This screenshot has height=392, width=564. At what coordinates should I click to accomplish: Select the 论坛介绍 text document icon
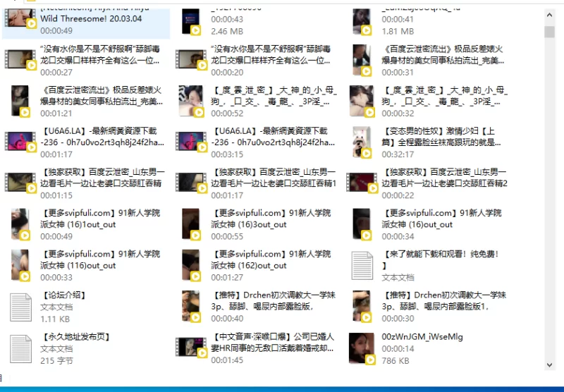tap(20, 307)
